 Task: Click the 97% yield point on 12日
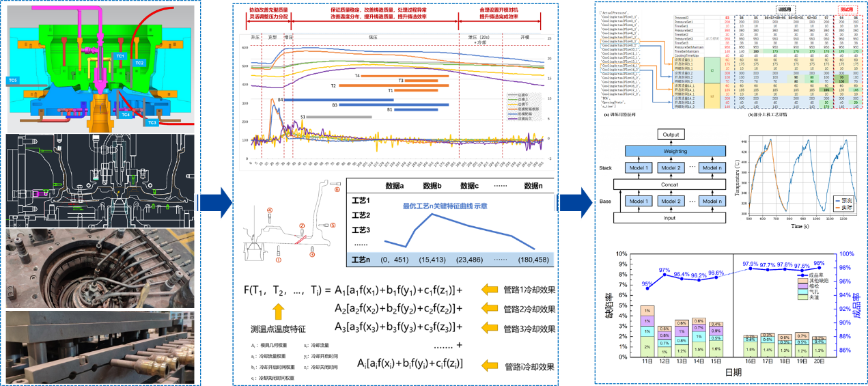click(x=664, y=275)
